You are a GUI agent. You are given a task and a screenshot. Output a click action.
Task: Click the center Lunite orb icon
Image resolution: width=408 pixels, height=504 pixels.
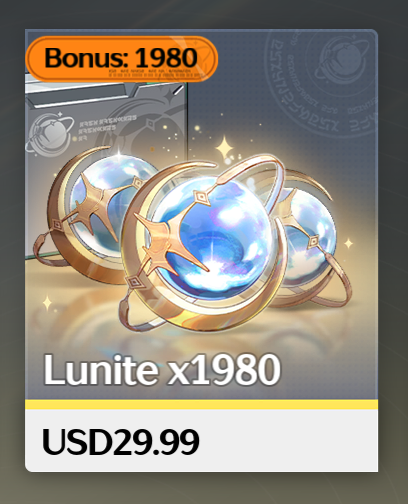pyautogui.click(x=203, y=243)
